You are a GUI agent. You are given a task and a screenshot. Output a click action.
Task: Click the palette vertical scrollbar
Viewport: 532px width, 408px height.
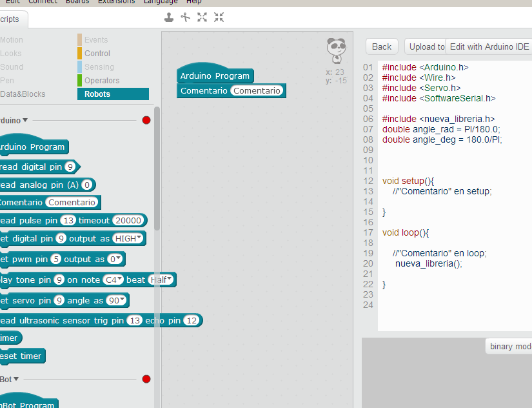tap(157, 169)
